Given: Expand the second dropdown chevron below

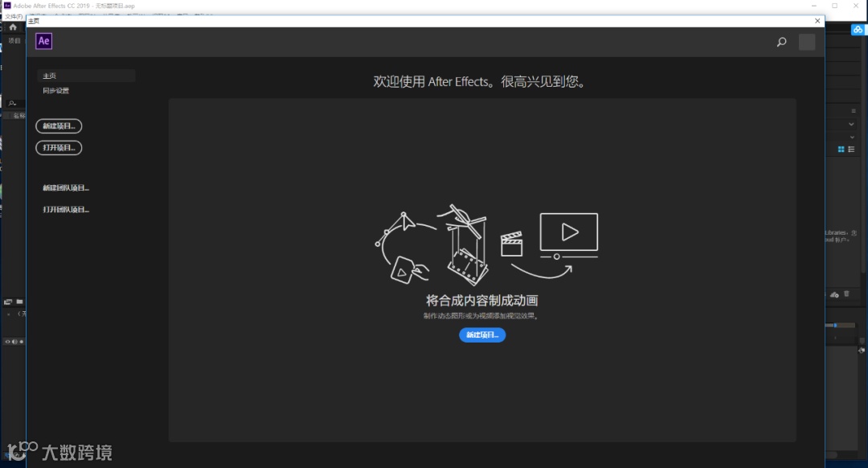Looking at the screenshot, I should click(x=852, y=137).
